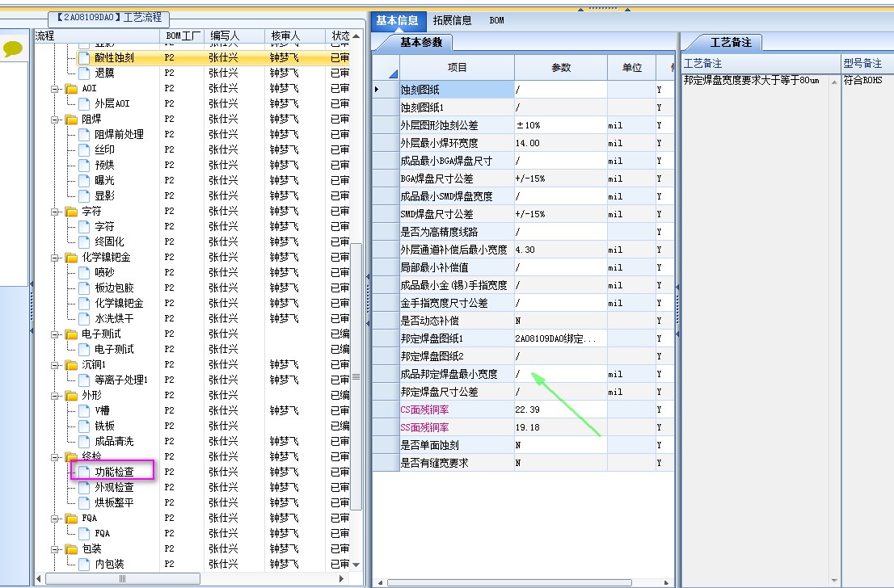Collapse the FQA folder tree node
894x588 pixels.
point(55,519)
